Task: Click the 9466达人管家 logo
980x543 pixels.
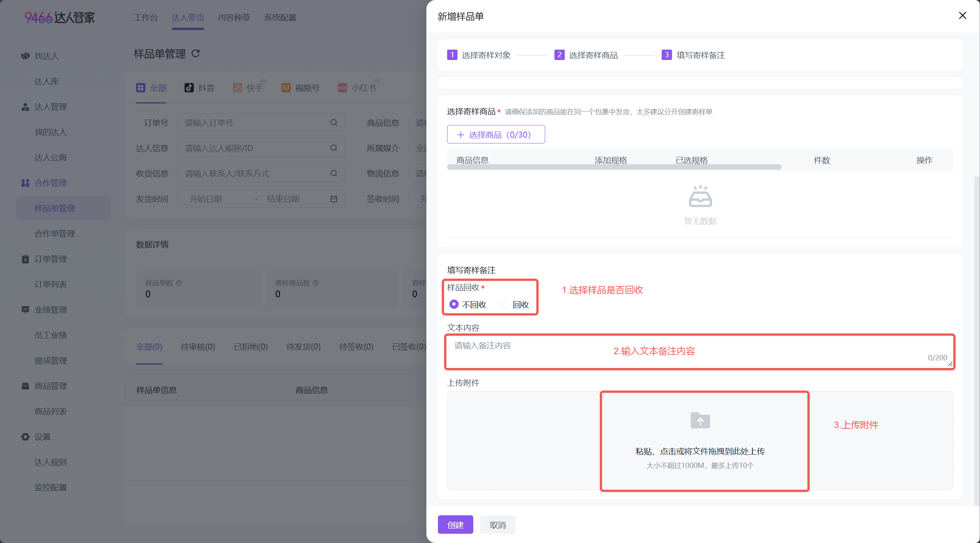Action: [60, 17]
